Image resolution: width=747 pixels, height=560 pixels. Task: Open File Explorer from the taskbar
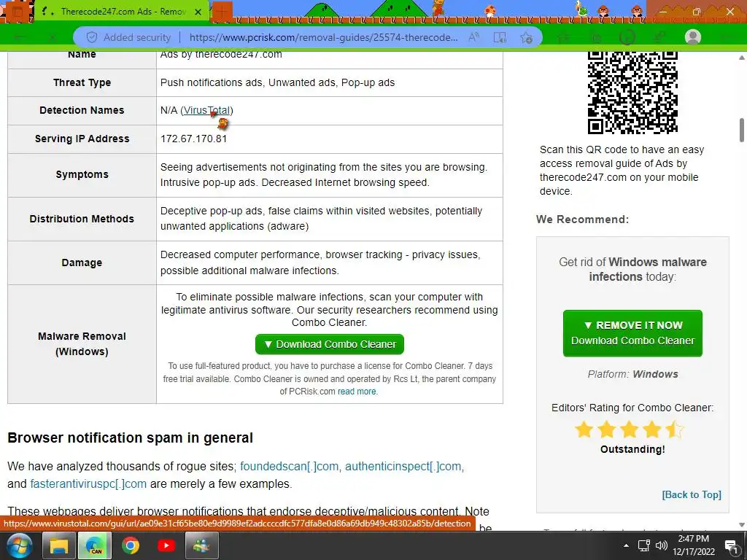click(58, 545)
